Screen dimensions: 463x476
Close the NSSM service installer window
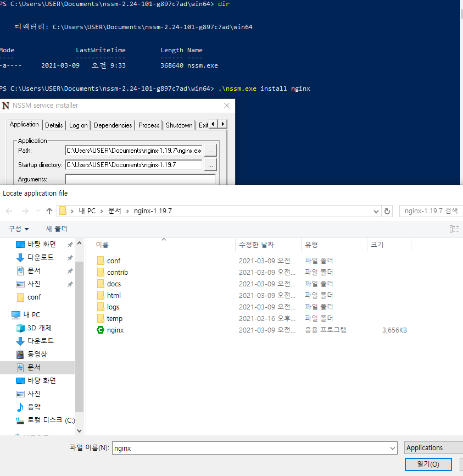[x=227, y=106]
